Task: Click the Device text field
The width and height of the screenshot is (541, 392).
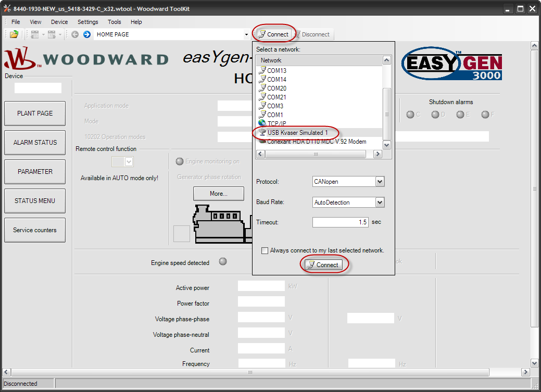Action: click(38, 88)
